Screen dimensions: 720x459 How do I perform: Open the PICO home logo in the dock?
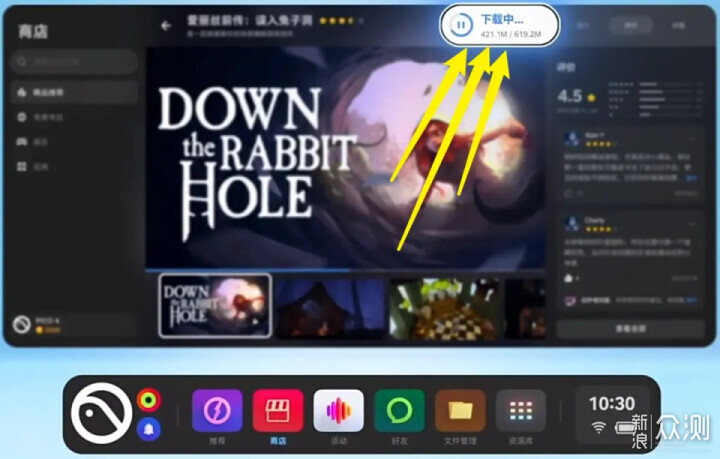(101, 413)
